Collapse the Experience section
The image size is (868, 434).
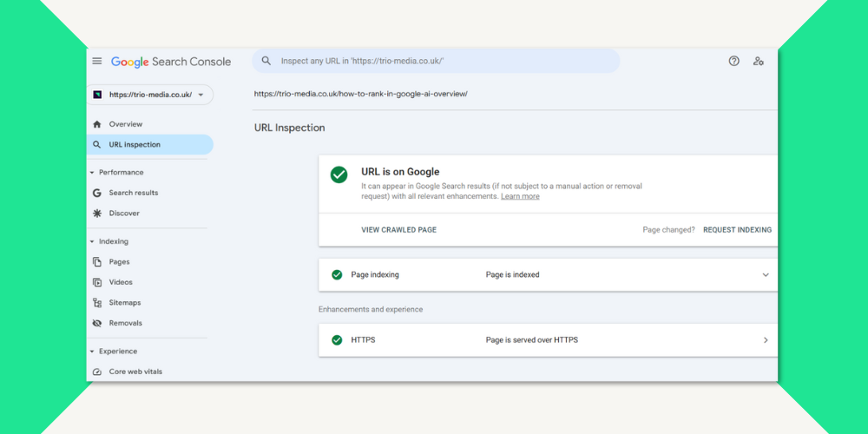[92, 352]
